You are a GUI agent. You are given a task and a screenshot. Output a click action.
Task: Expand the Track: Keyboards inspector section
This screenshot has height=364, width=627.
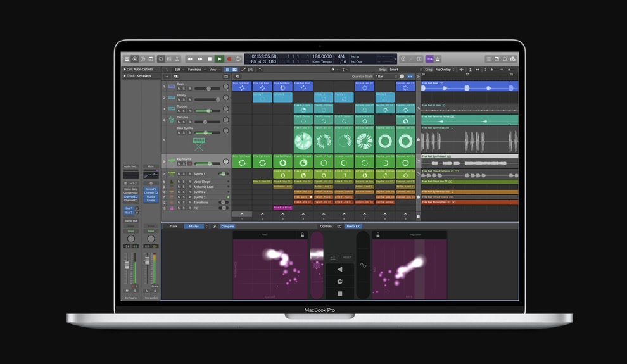125,76
